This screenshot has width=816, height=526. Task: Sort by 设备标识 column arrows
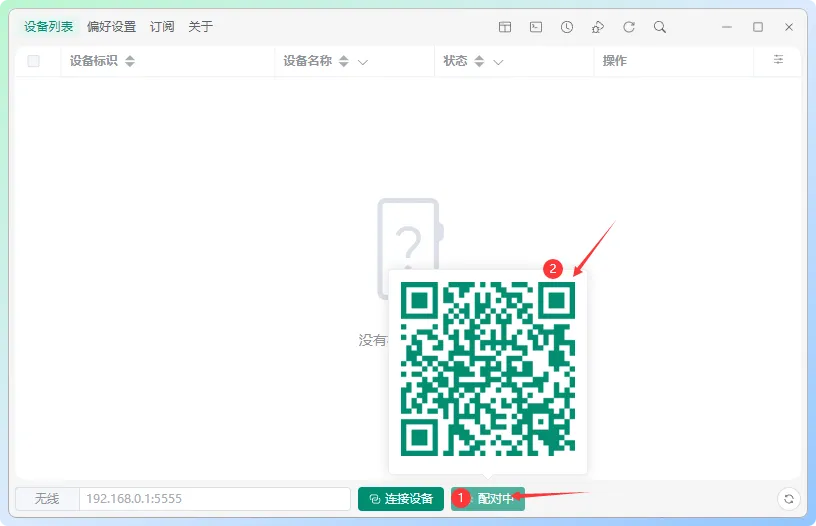[130, 61]
